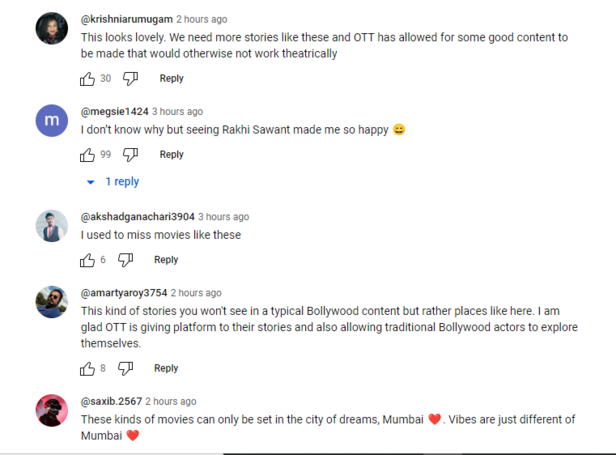Dislike the comment by @amartyaroy3754
This screenshot has height=455, width=616.
coord(125,368)
